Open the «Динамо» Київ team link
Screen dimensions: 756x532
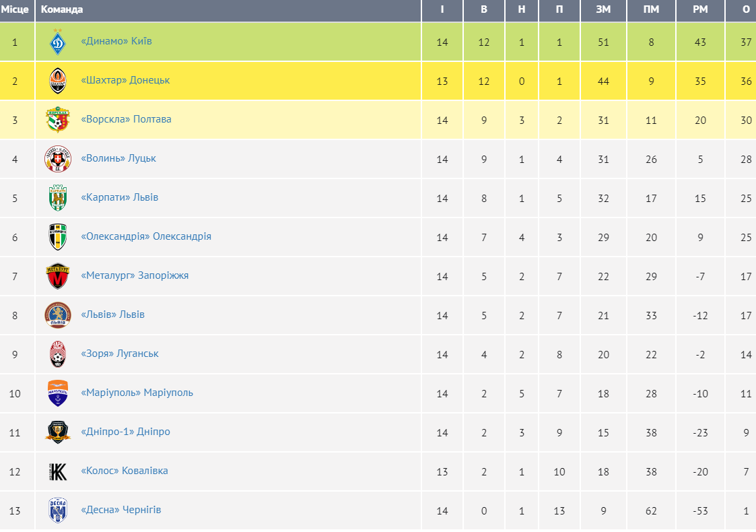[116, 41]
